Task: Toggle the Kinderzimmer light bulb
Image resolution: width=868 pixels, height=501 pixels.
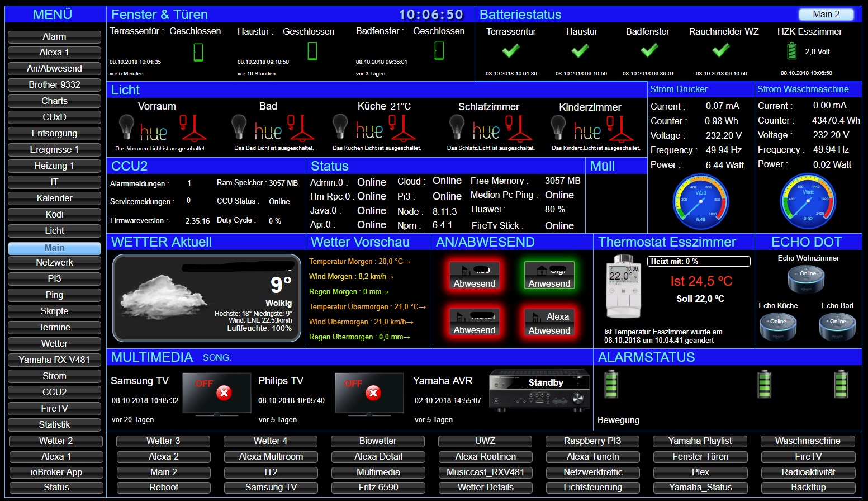Action: [558, 127]
